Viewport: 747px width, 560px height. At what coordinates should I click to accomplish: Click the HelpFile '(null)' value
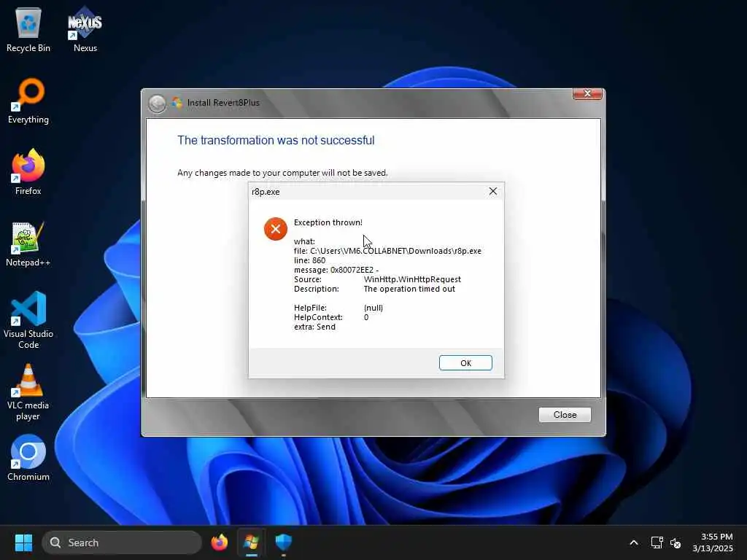click(x=373, y=308)
